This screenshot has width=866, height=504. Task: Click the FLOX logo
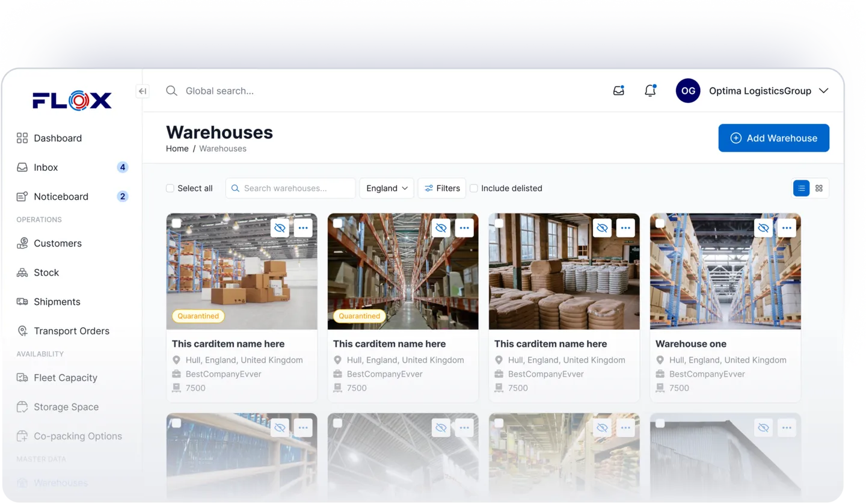pos(72,100)
